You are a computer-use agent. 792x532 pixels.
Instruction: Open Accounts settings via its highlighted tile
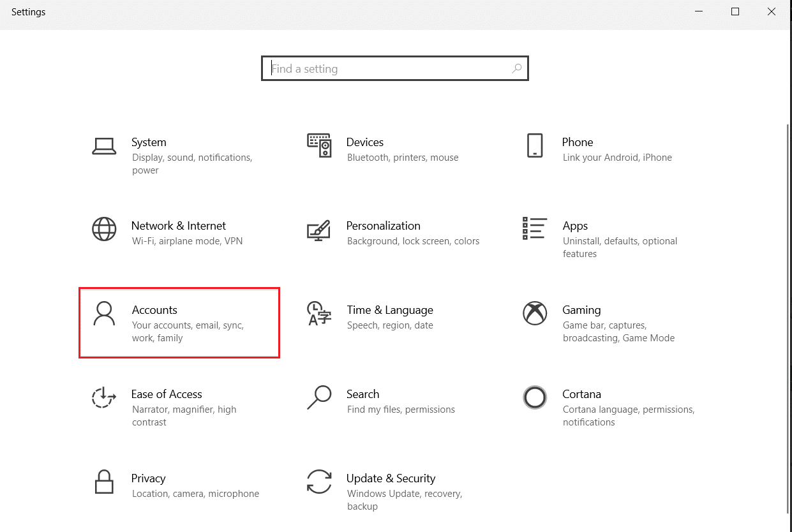tap(179, 322)
